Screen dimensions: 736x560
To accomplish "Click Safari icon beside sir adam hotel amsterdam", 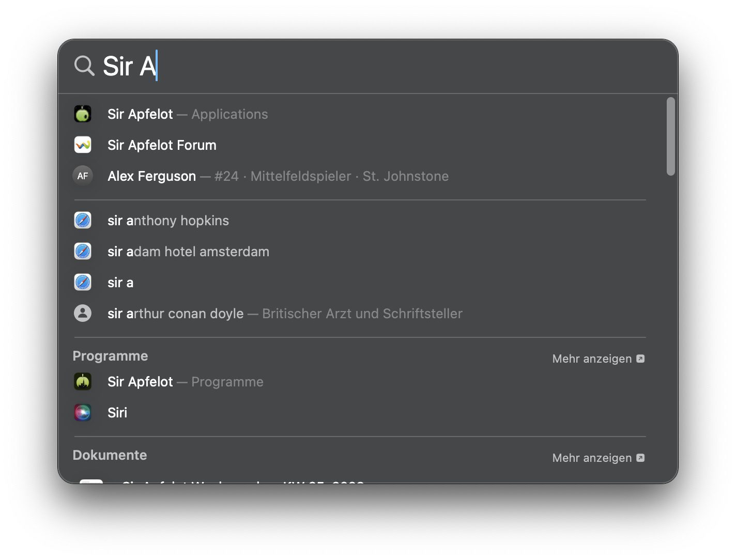I will point(83,252).
